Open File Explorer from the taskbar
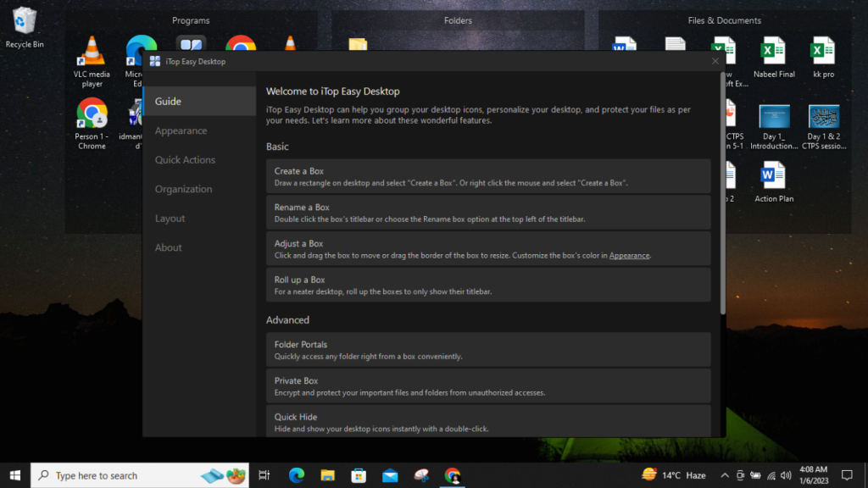 tap(328, 475)
